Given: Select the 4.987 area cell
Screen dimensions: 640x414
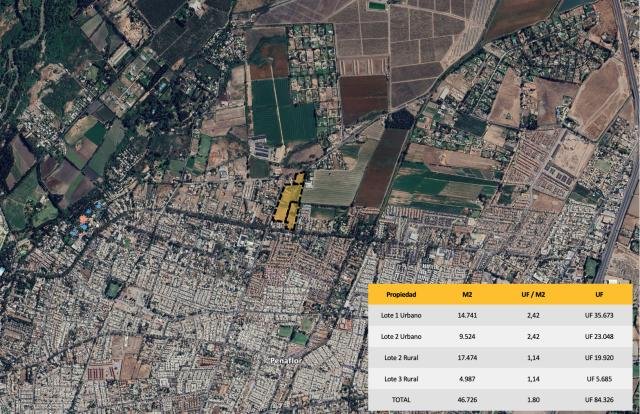Looking at the screenshot, I should [467, 379].
